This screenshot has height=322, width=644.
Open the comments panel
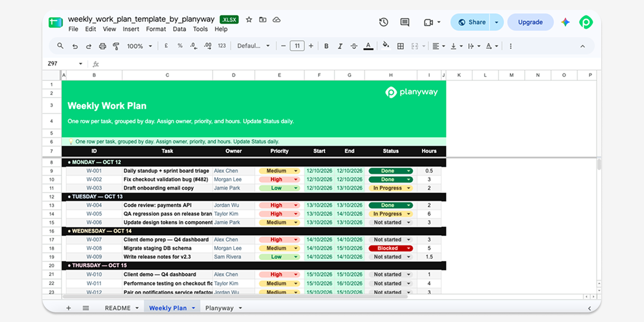[x=405, y=22]
